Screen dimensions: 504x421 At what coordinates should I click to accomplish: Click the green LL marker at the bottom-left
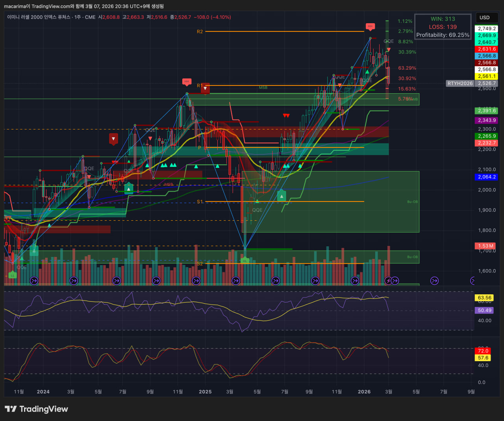click(12, 275)
